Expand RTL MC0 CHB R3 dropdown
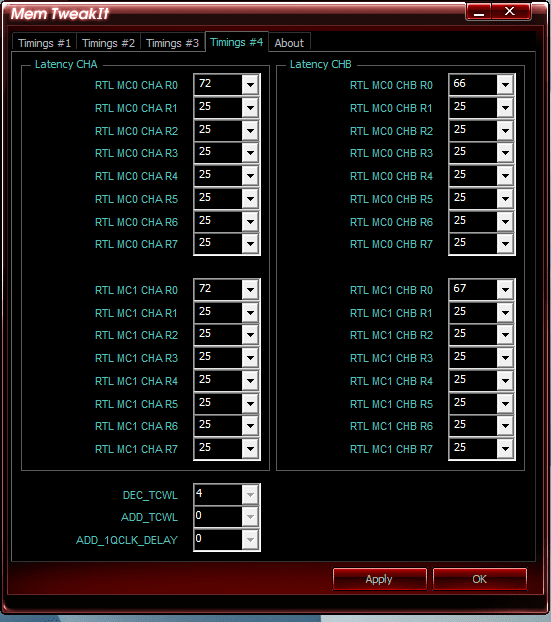This screenshot has height=622, width=551. 505,153
